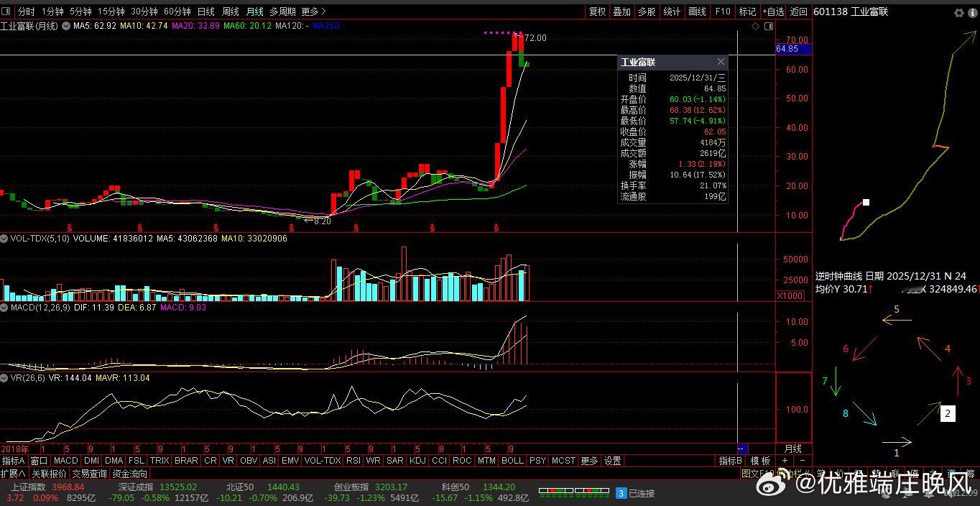The height and width of the screenshot is (506, 980).
Task: Activate 画线 drawing tools
Action: (697, 11)
